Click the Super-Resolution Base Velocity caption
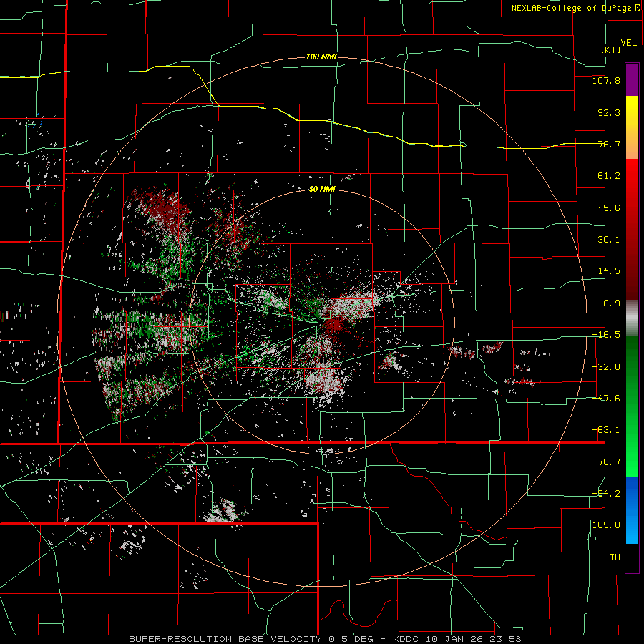This screenshot has width=644, height=644. 326,639
